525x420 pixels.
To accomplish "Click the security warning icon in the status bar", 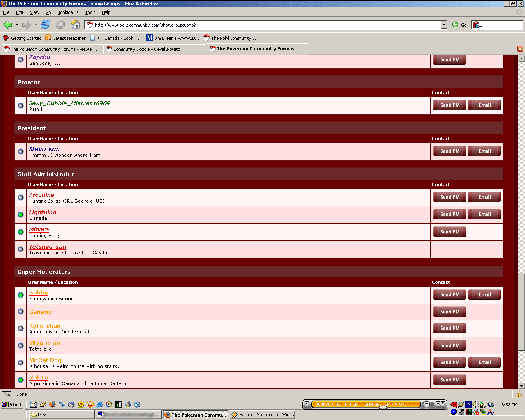I will (x=519, y=394).
